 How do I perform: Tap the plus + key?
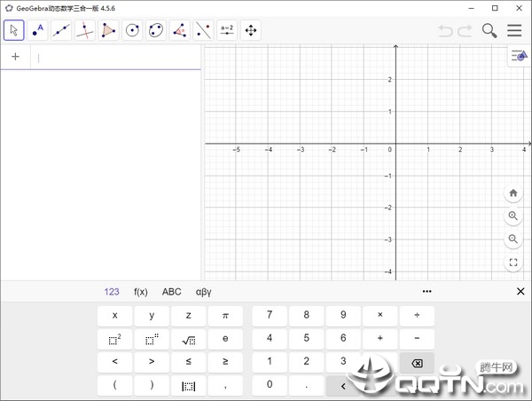(380, 339)
